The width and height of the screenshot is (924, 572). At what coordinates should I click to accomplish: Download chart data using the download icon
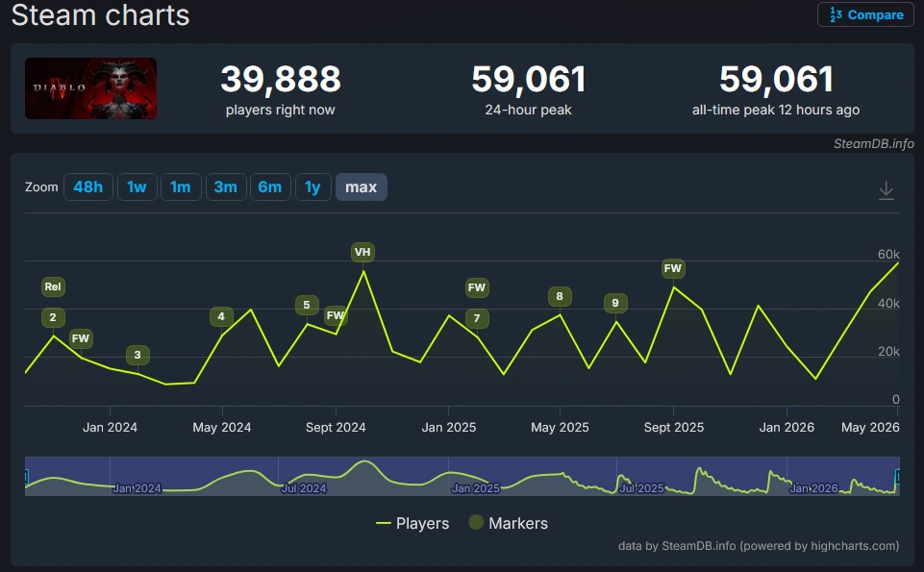pyautogui.click(x=887, y=190)
